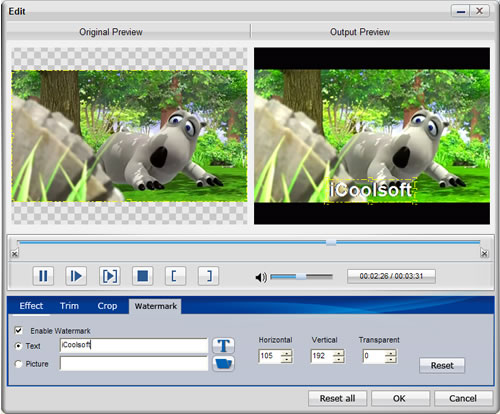Switch to the Crop tab
Screen dimensions: 500x414
point(107,306)
